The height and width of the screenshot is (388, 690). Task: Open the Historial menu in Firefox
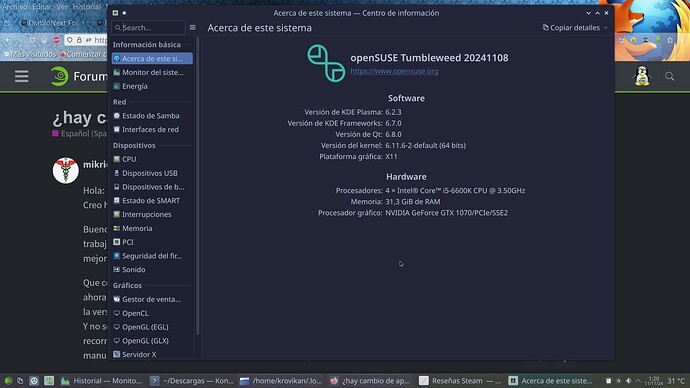(87, 7)
